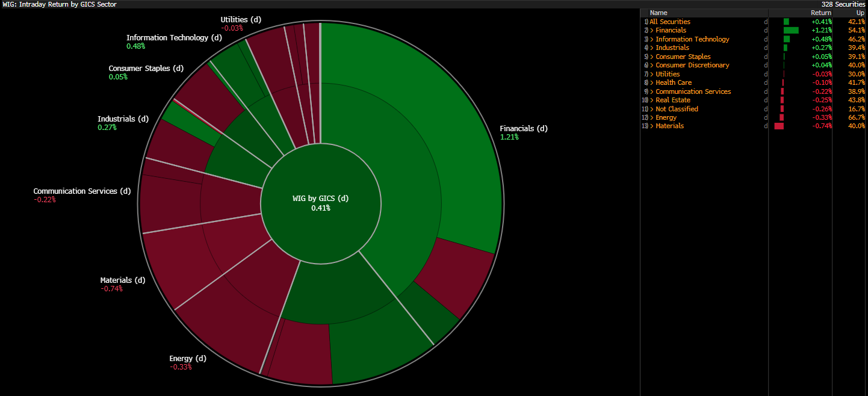
Task: Click the -0.25% Real Estate return
Action: click(x=822, y=100)
